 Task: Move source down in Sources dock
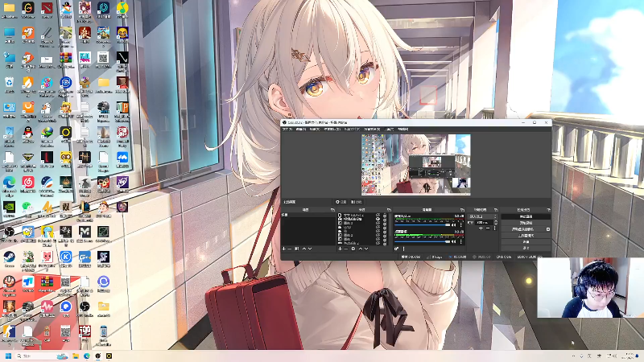pos(366,249)
